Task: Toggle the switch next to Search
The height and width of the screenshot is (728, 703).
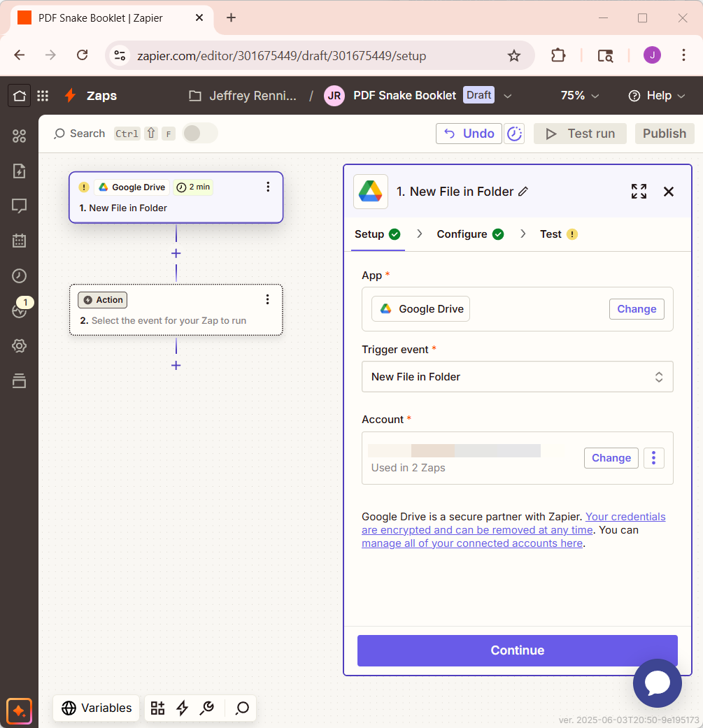Action: point(199,134)
